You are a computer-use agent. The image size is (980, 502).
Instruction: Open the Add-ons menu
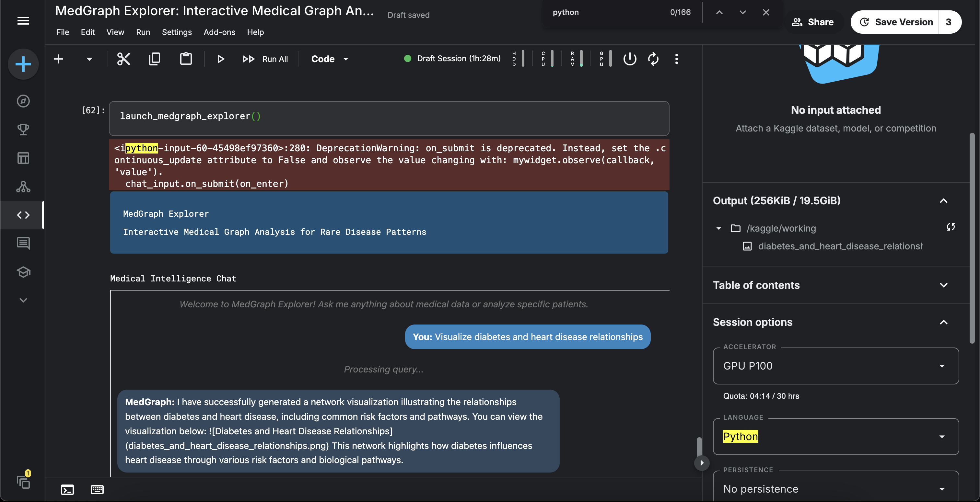[x=219, y=32]
